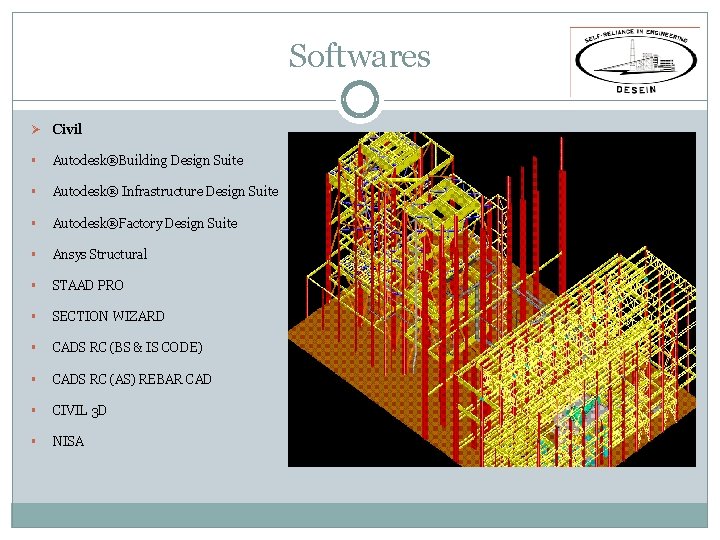Select the NISA bullet

coord(68,441)
